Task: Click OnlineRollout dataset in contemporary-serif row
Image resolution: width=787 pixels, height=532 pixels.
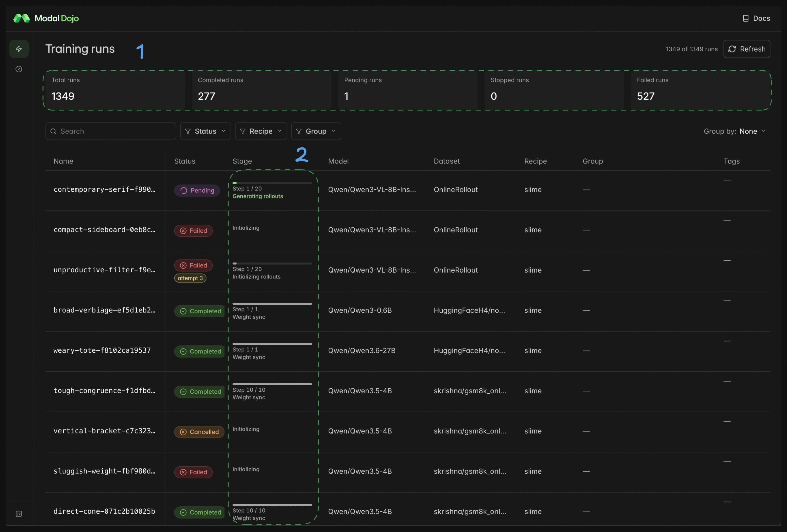Action: pos(455,190)
